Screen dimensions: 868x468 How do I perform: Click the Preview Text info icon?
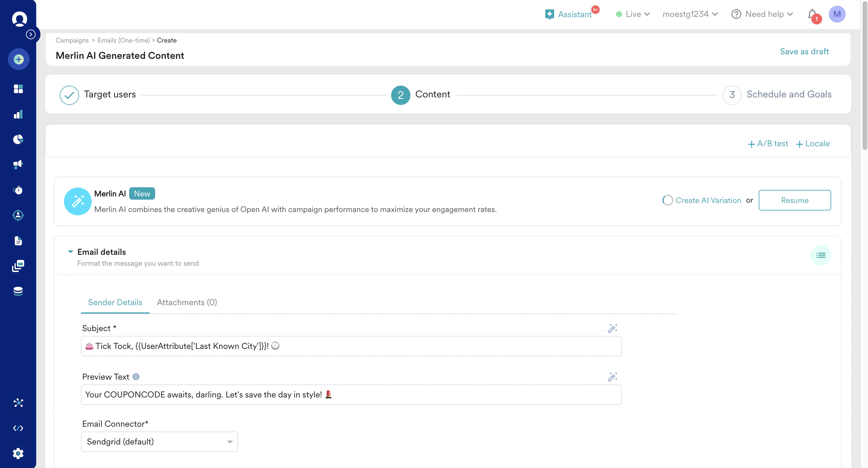[x=136, y=377]
